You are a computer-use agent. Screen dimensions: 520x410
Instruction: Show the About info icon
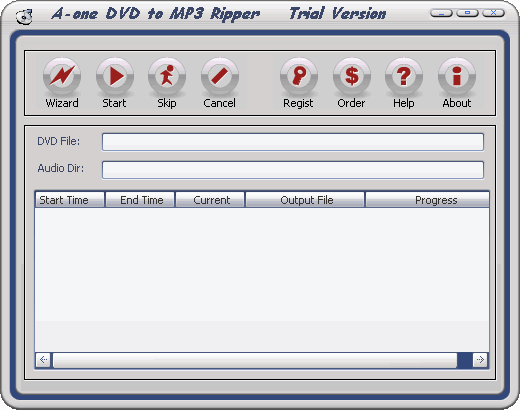457,77
